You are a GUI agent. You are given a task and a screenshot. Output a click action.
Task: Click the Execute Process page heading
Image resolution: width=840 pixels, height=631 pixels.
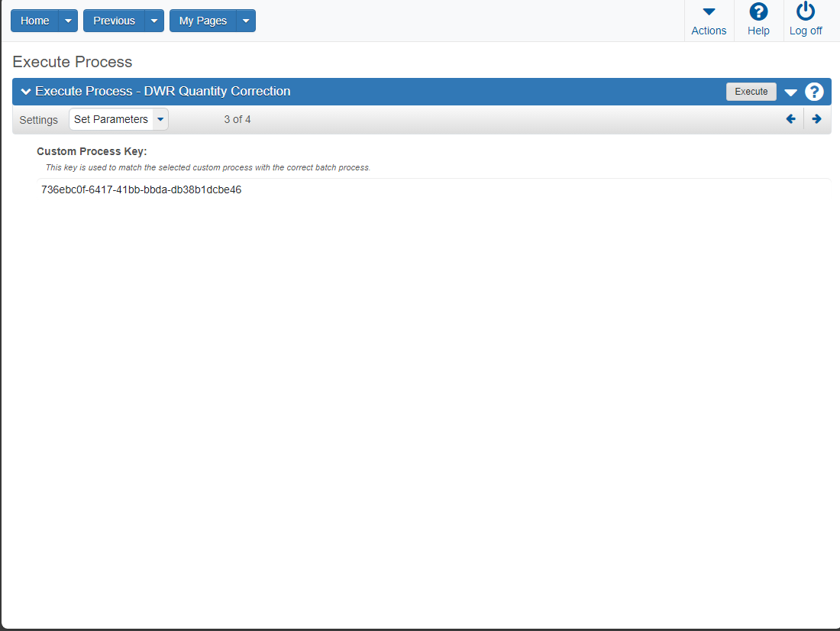point(73,62)
